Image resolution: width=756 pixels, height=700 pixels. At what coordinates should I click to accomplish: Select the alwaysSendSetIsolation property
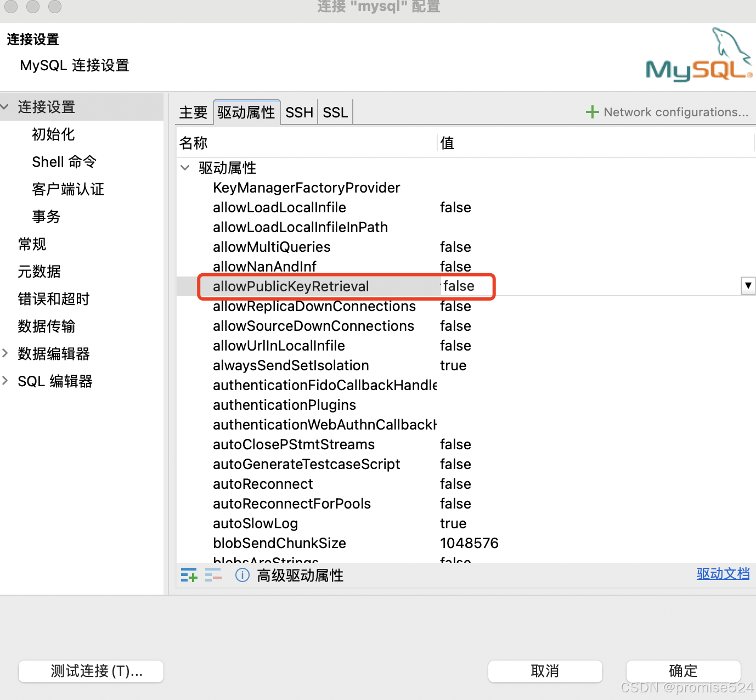pos(291,365)
